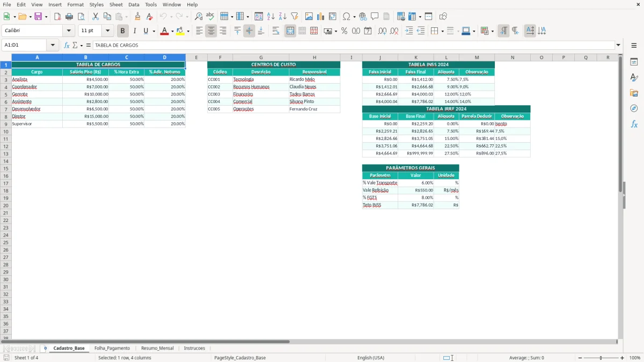Click the AutoFilter funnel icon
The height and width of the screenshot is (362, 644).
[x=295, y=17]
